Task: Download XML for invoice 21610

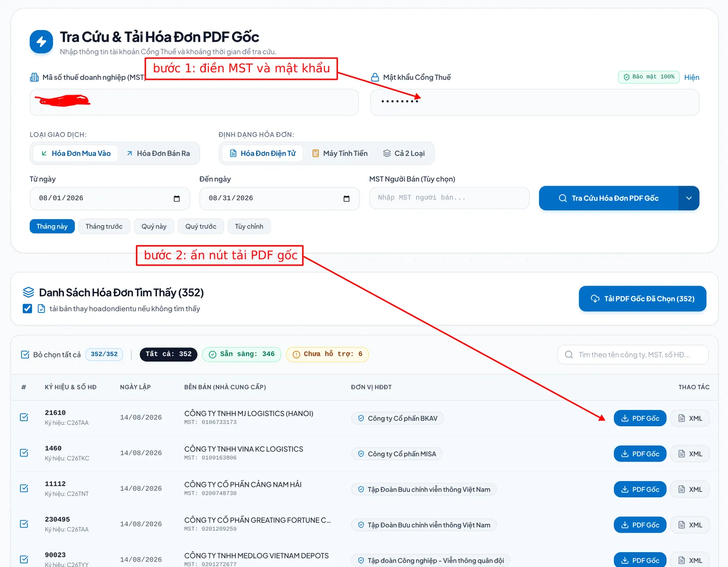Action: (690, 418)
